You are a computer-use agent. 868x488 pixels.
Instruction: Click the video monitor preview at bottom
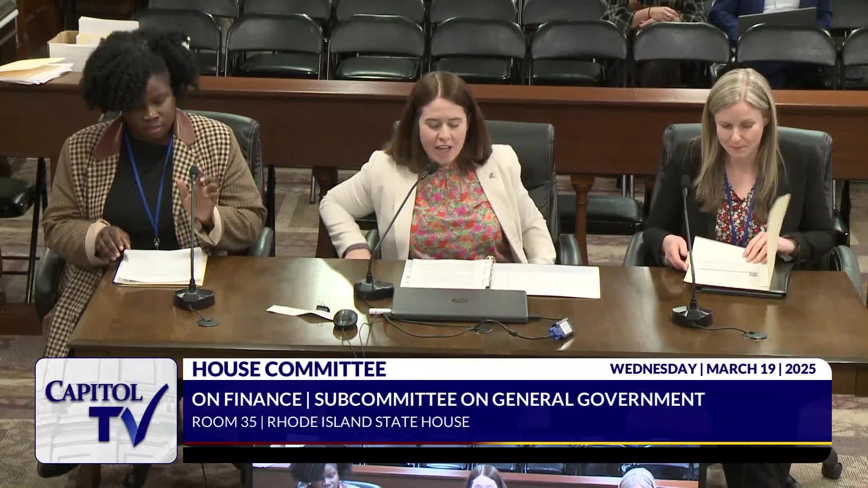pyautogui.click(x=475, y=476)
